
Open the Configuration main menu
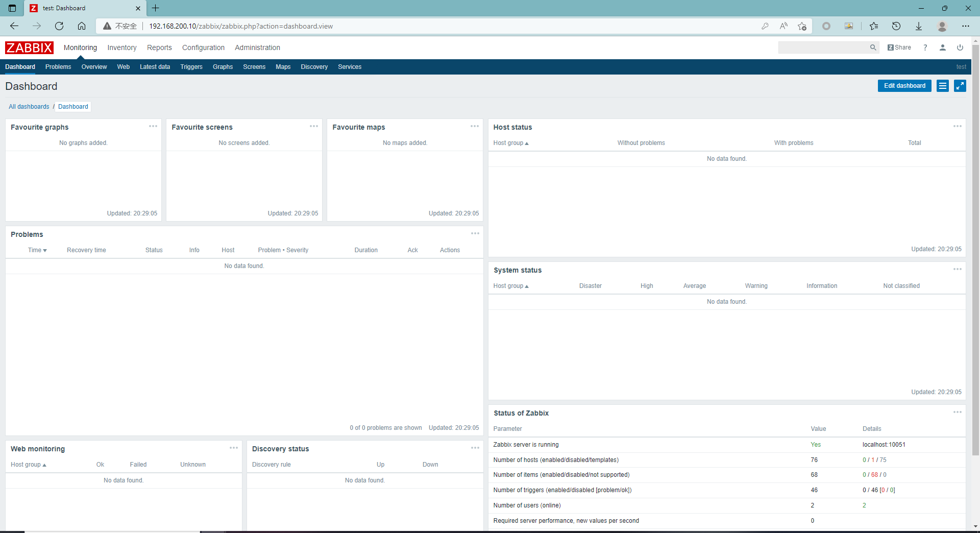203,47
